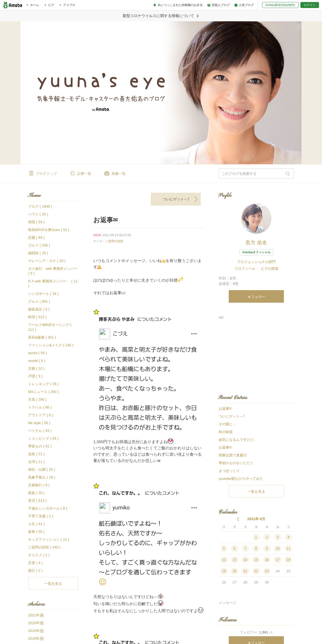Open 夫につっこまれた幼稚園のお弁当 link
The image size is (322, 644).
(x=178, y=5)
